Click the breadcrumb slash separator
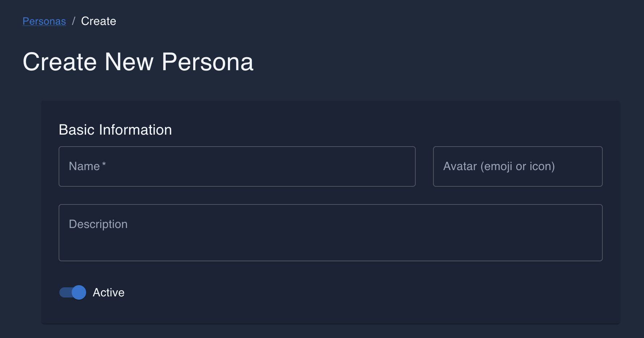This screenshot has height=338, width=644. pos(73,21)
